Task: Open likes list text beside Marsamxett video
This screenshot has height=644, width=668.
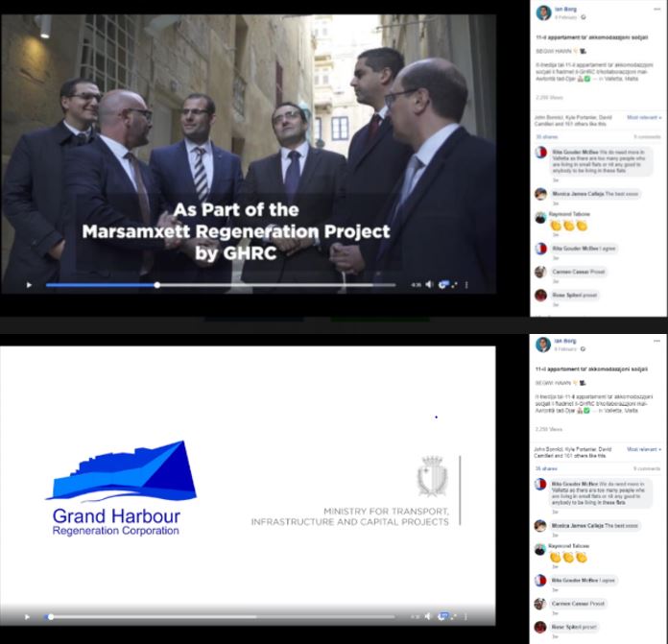Action: tap(573, 121)
